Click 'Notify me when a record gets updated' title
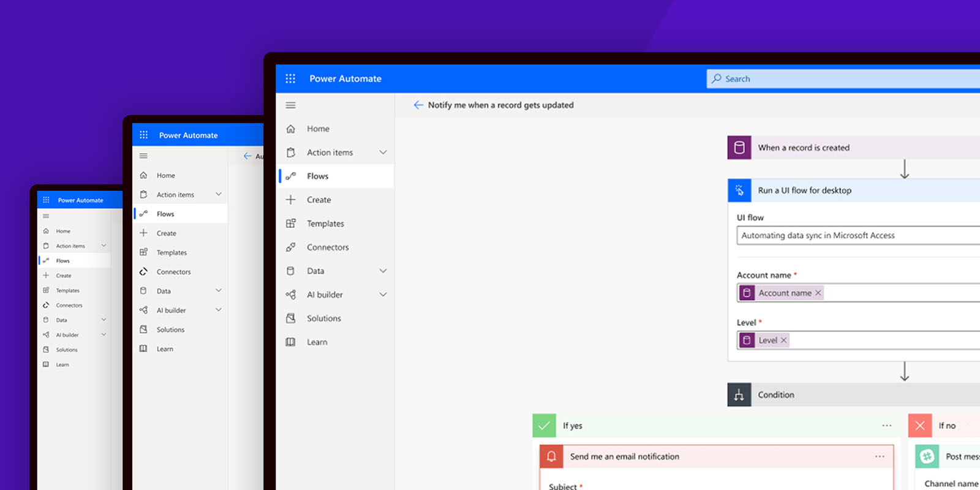The width and height of the screenshot is (980, 490). [x=500, y=105]
